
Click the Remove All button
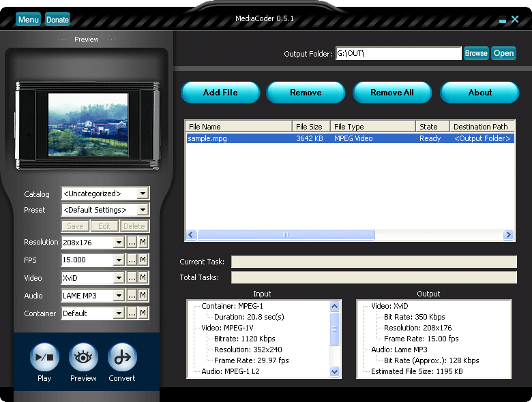click(x=392, y=93)
